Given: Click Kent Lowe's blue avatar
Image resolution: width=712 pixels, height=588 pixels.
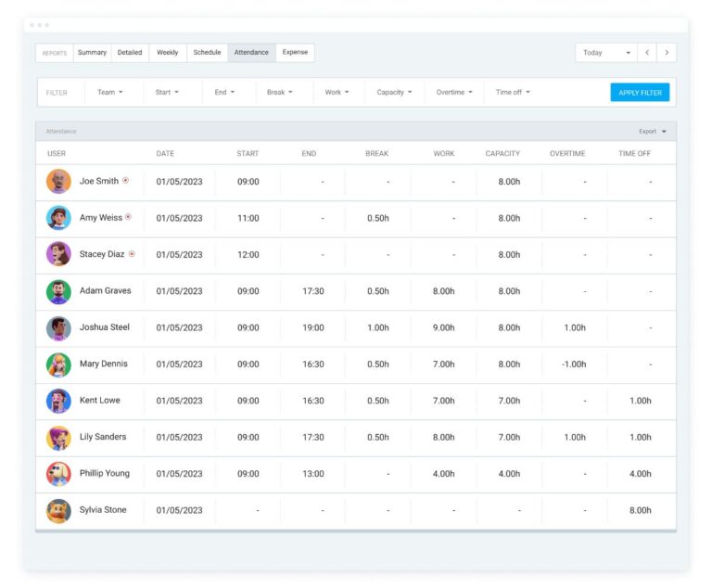Looking at the screenshot, I should click(58, 401).
